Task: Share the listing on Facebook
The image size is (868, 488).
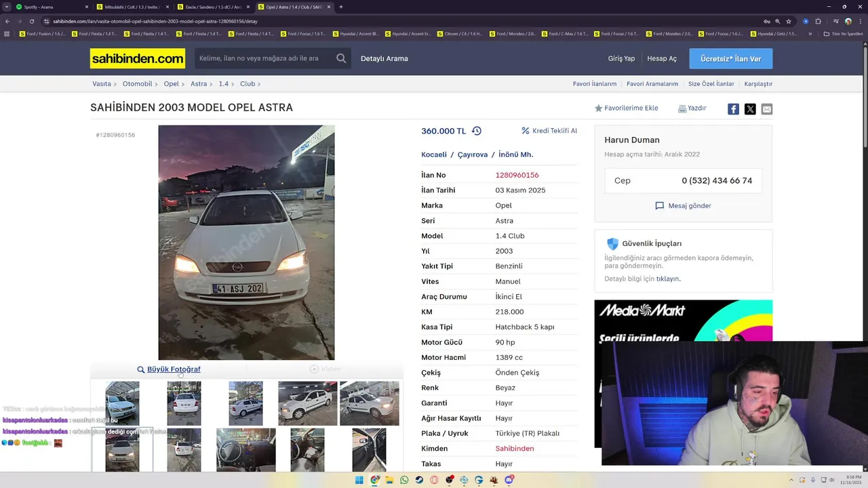Action: (733, 109)
